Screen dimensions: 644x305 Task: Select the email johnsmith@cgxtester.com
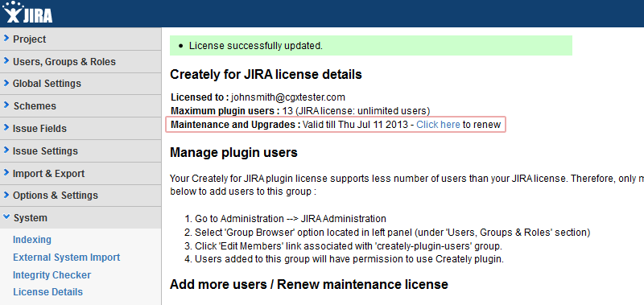click(x=288, y=97)
